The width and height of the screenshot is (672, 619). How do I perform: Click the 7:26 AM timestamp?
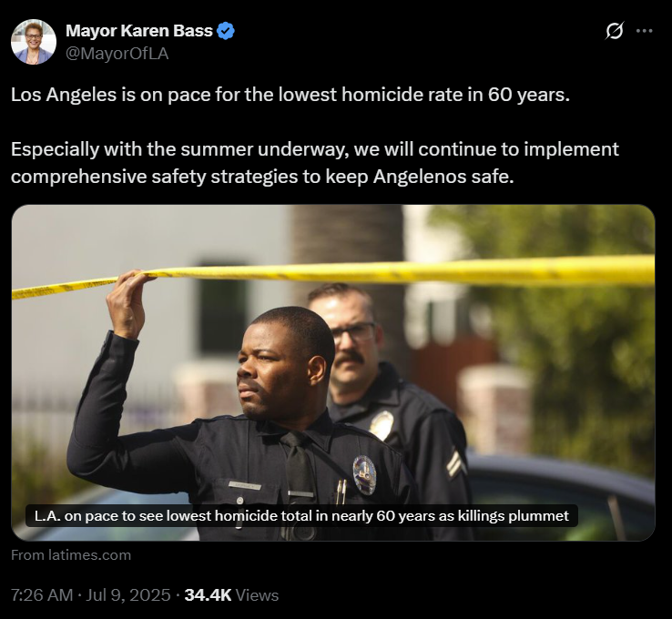[x=42, y=595]
